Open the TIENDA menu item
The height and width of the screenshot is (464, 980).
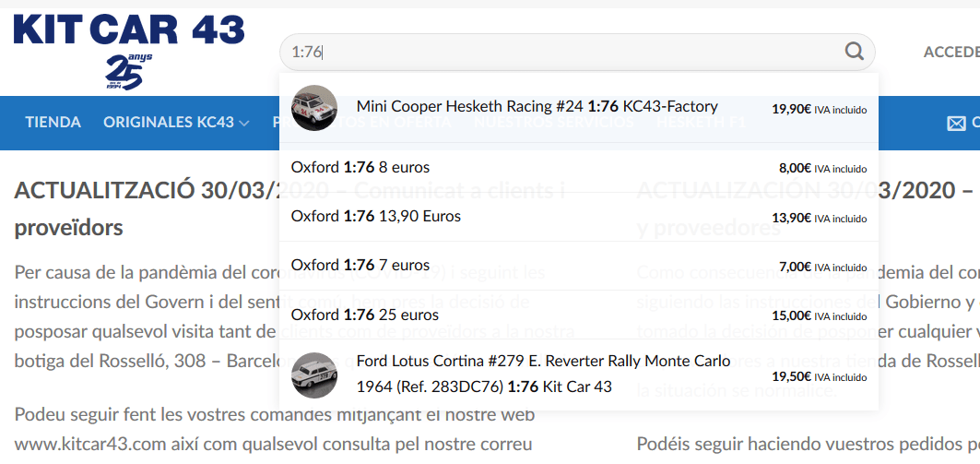[x=53, y=123]
